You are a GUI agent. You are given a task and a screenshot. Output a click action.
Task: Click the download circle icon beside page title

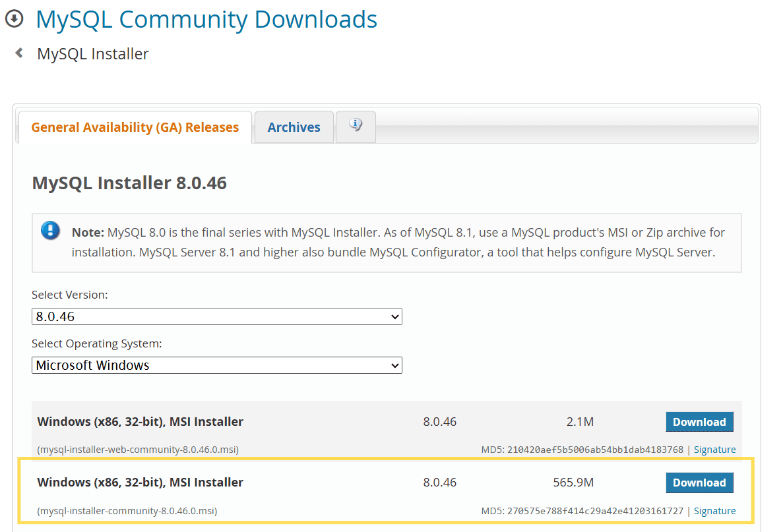[14, 19]
